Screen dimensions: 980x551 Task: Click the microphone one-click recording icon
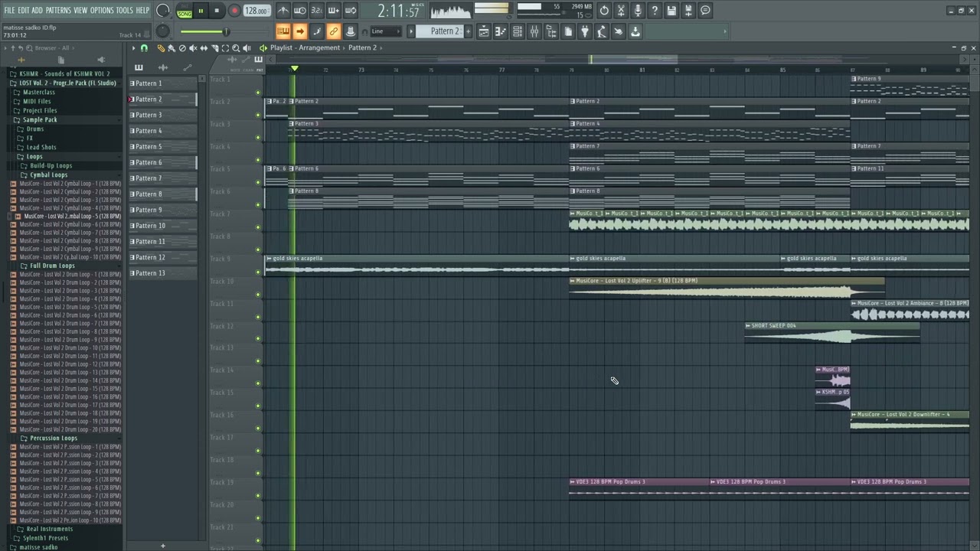(638, 11)
